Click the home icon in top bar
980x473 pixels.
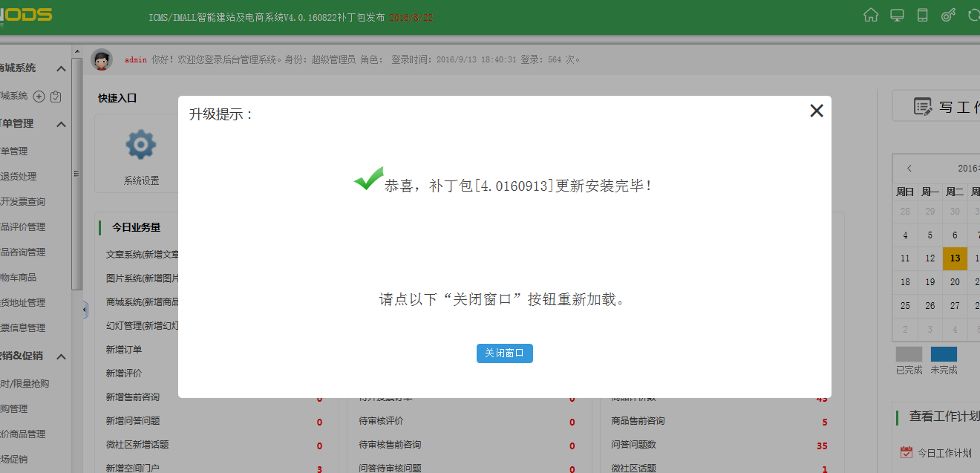pos(871,15)
